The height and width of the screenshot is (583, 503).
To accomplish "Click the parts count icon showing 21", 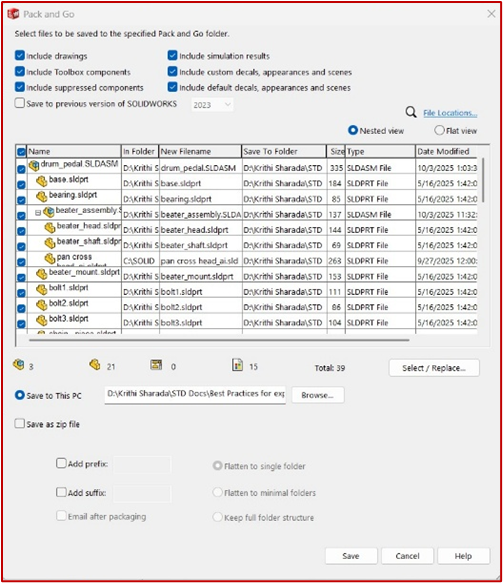I will [95, 365].
